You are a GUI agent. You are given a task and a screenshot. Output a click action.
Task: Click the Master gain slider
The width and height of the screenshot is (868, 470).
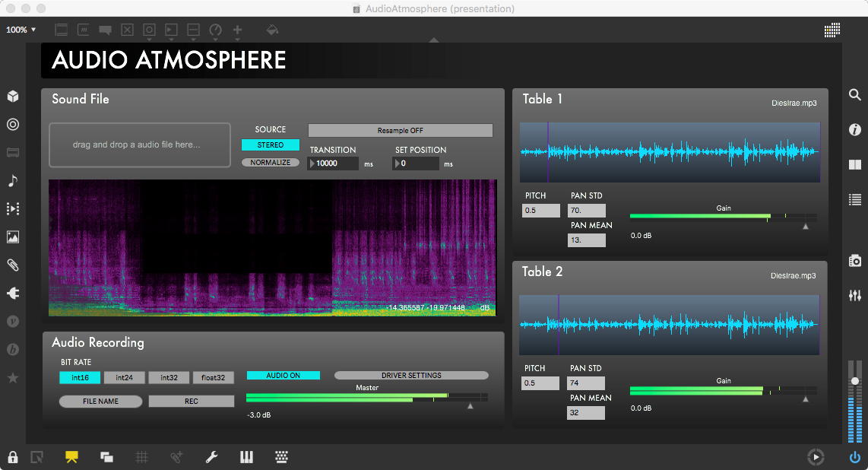coord(366,397)
